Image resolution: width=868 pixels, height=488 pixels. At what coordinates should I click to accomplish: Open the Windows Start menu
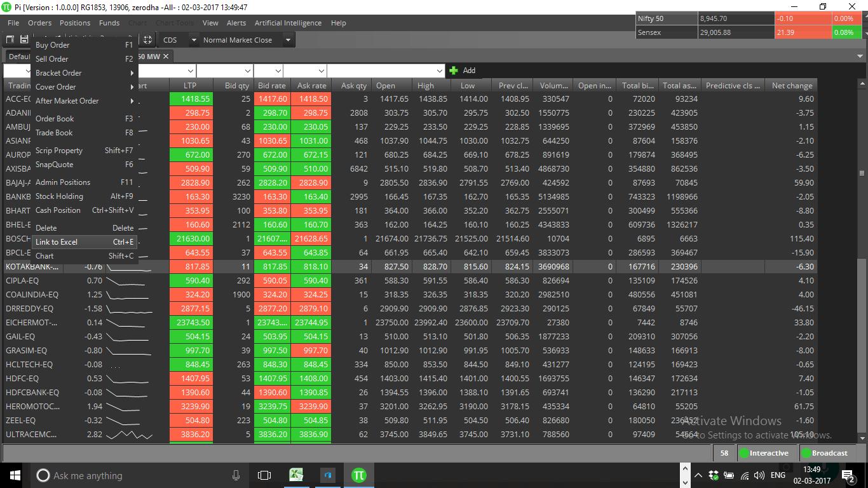coord(15,475)
